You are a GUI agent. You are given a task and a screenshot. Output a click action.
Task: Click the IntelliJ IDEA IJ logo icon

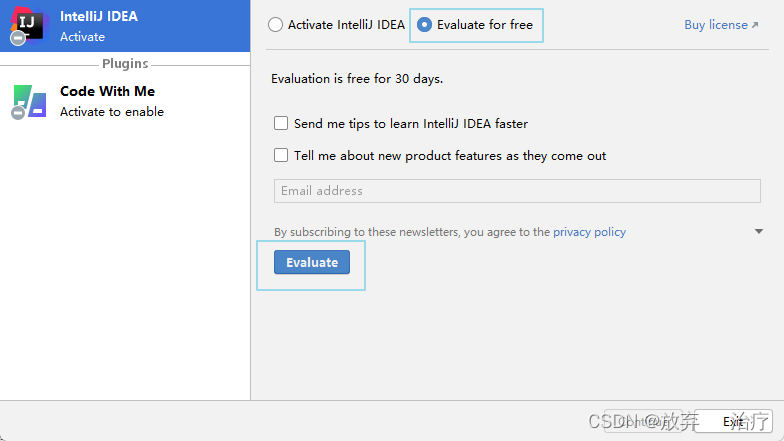coord(30,25)
